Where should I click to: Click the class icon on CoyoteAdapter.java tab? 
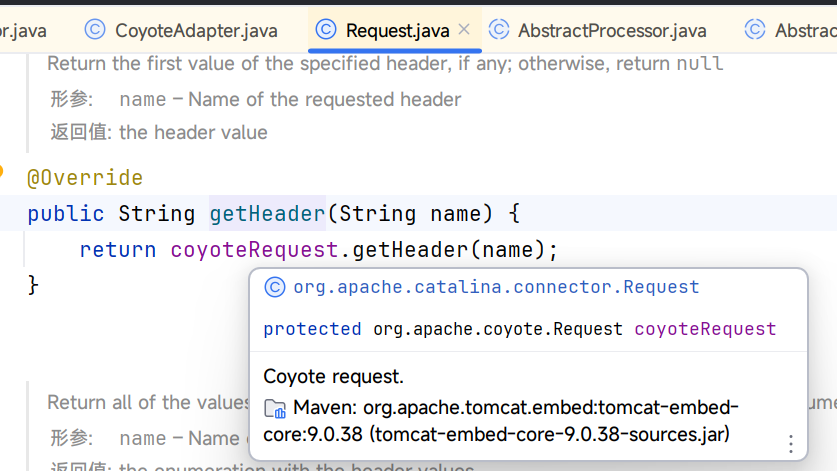(x=95, y=30)
